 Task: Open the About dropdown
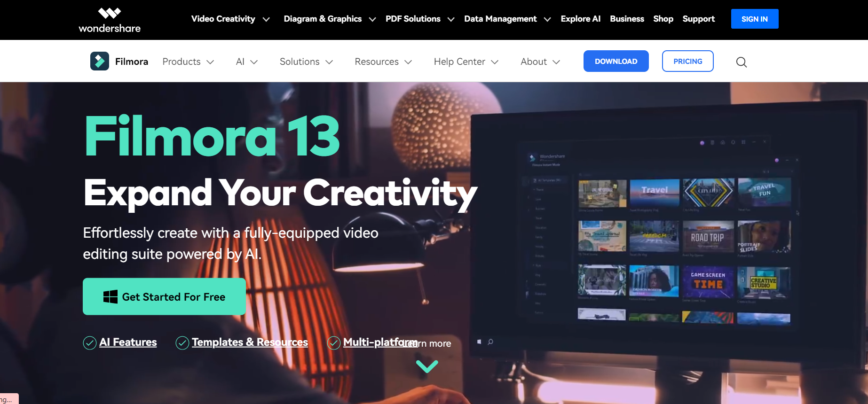pyautogui.click(x=540, y=62)
